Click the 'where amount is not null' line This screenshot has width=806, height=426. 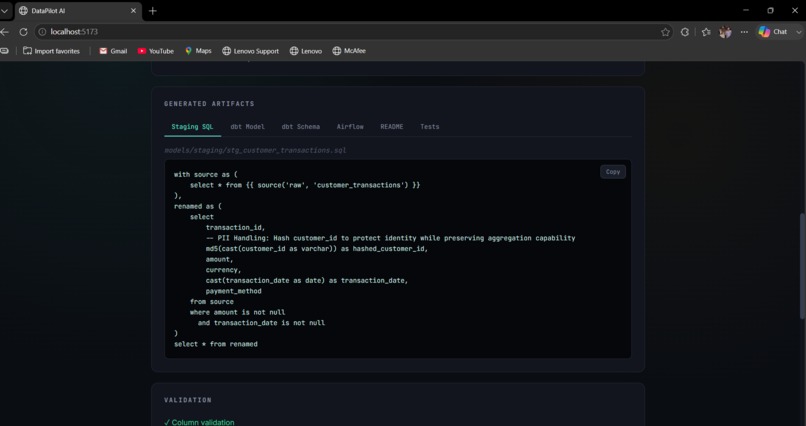(237, 312)
